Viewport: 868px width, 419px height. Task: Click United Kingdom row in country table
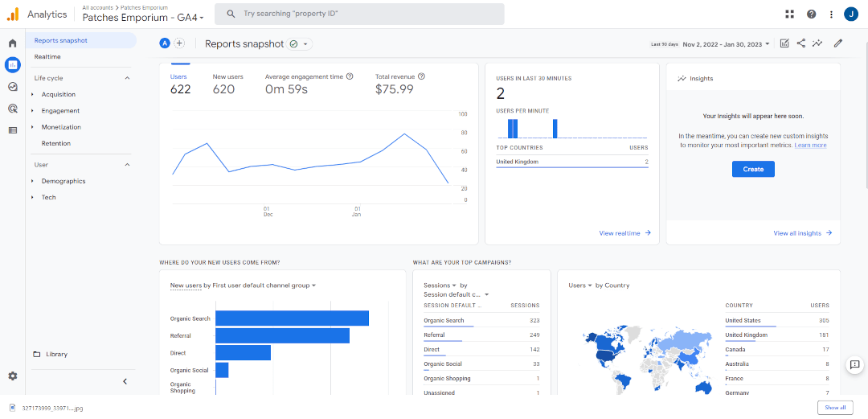point(777,335)
